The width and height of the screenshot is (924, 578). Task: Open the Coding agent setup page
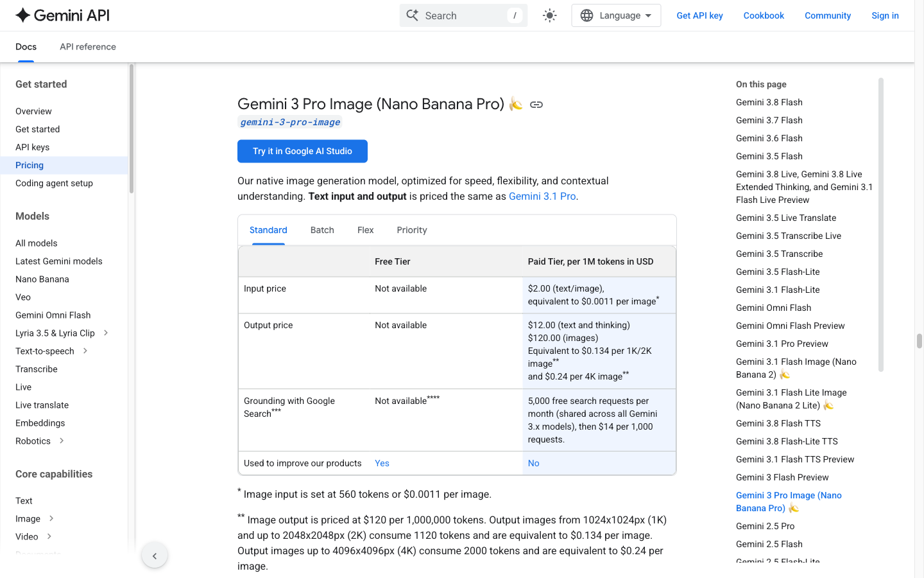(55, 183)
